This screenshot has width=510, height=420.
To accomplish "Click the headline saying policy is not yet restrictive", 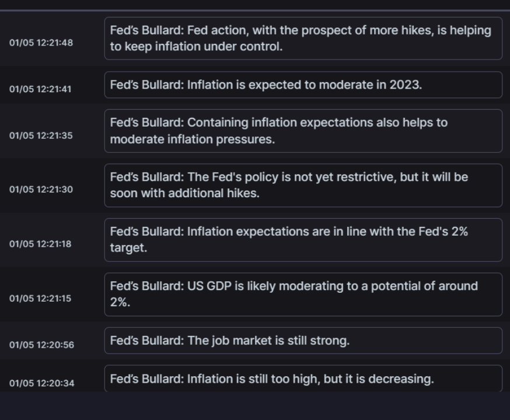I will [303, 185].
